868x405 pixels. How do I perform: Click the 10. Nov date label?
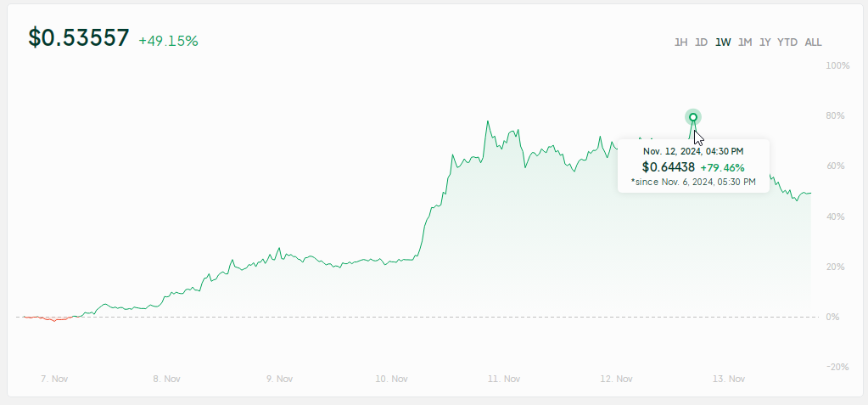[x=392, y=379]
